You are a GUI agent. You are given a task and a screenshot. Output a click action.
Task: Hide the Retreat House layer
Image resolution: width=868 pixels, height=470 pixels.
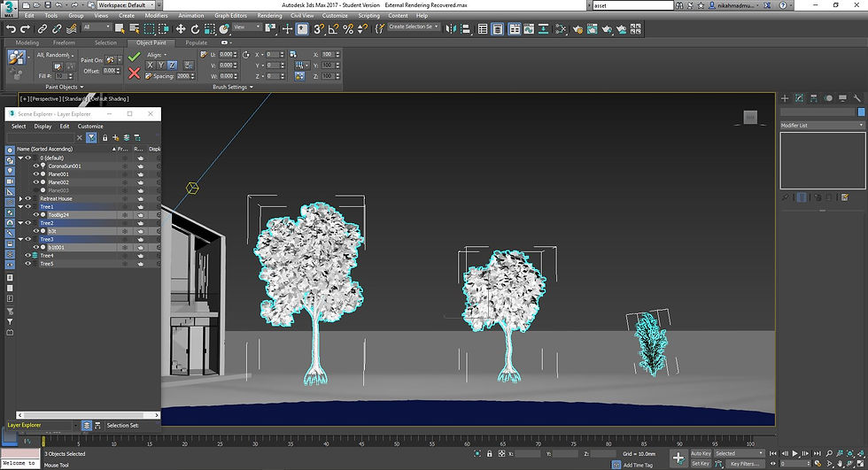[x=28, y=198]
